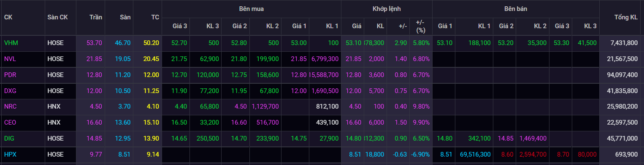Open the DIG ticker
Screen dimensions: 644x165
coord(10,138)
